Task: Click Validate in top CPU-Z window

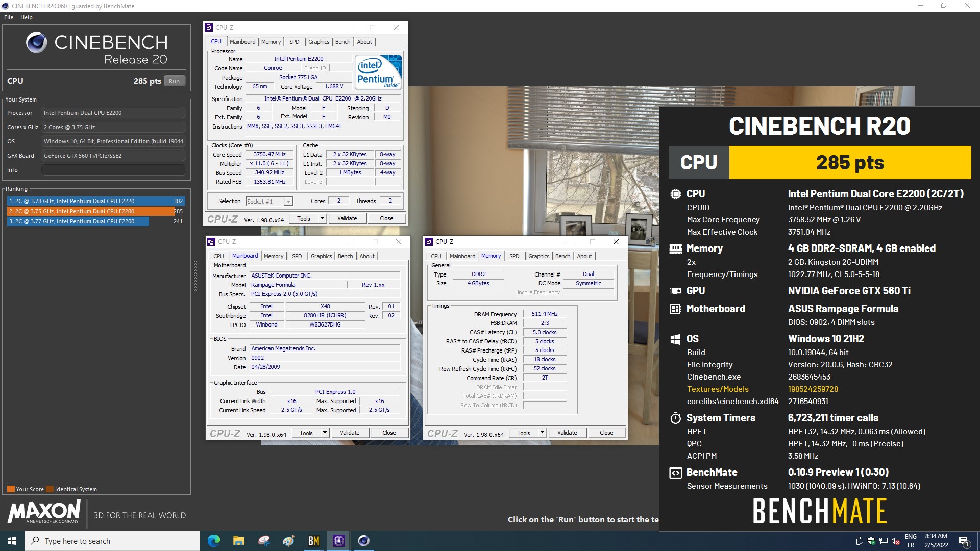Action: click(x=347, y=218)
